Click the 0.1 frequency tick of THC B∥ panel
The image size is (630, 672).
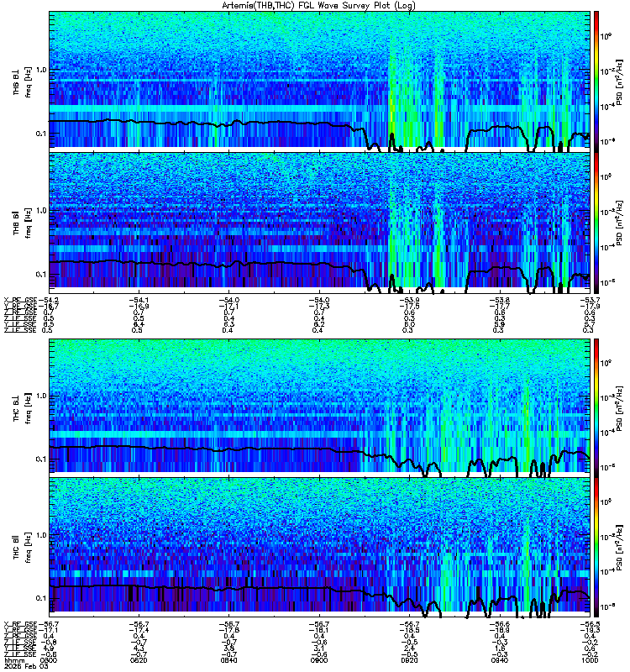(40, 598)
